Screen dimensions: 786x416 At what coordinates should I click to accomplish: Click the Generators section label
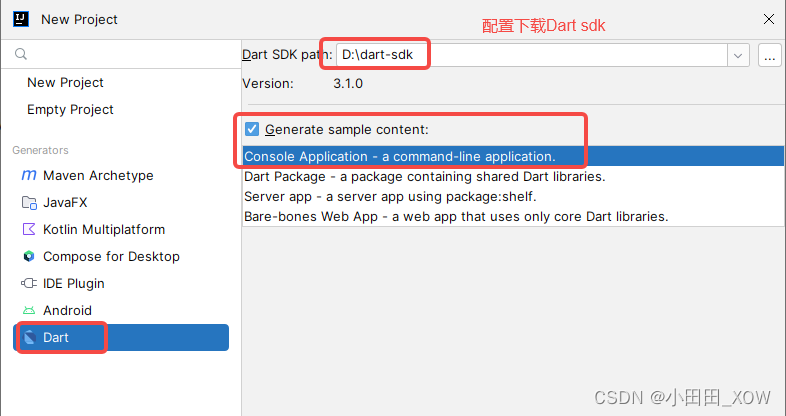40,150
